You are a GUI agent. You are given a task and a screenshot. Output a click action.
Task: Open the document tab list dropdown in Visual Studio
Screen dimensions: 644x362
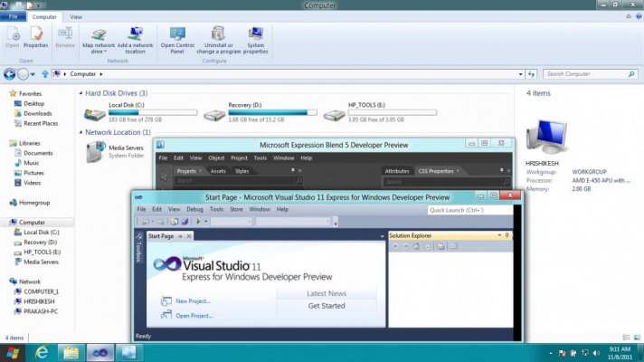(382, 236)
